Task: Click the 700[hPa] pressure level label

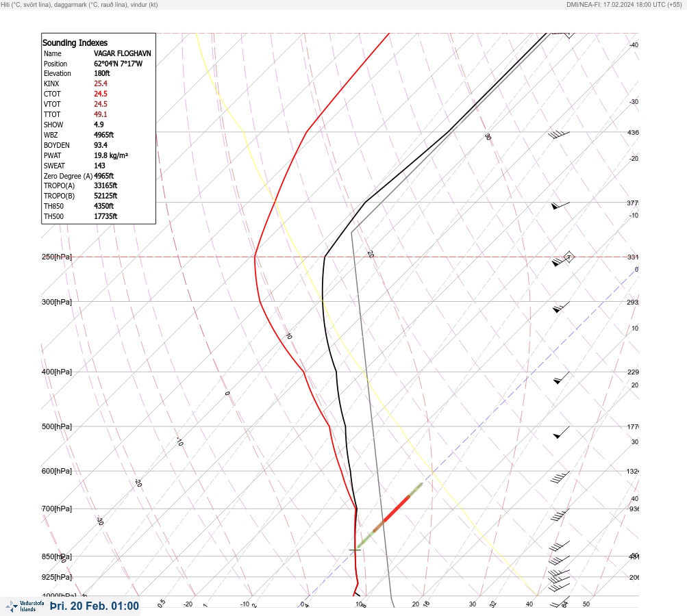Action: click(x=57, y=509)
